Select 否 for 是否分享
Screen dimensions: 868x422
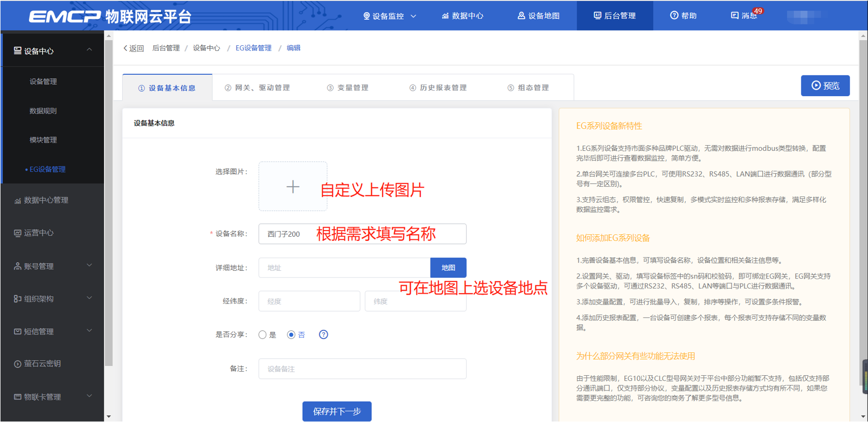[291, 334]
